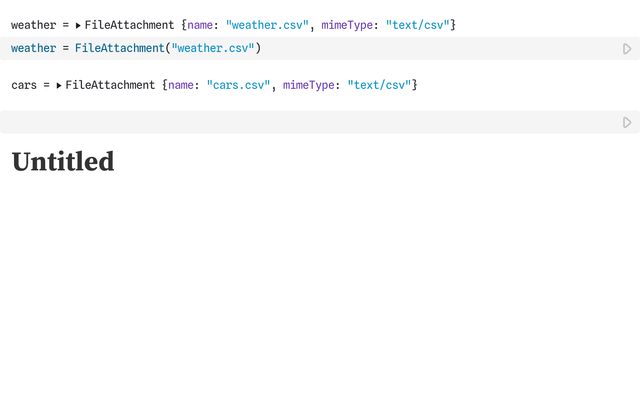
Task: Click the FileAttachment label in the weather output
Action: [129, 25]
